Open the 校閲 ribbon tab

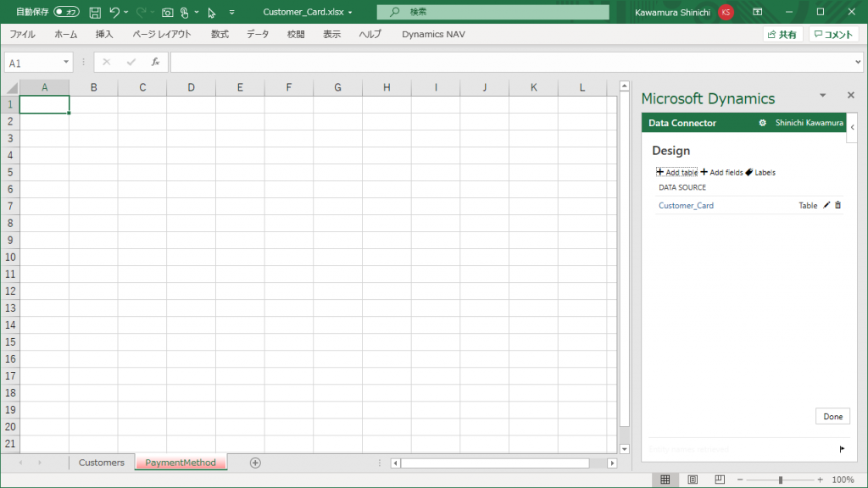[x=296, y=34]
